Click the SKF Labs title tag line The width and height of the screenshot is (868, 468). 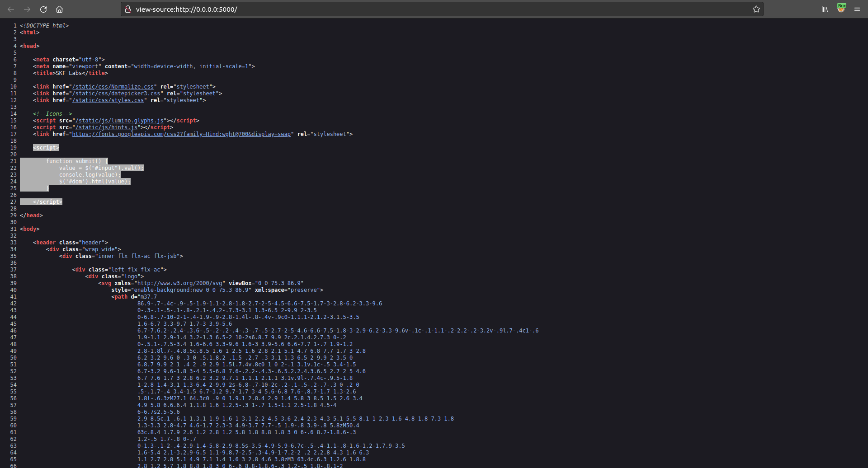pyautogui.click(x=70, y=73)
